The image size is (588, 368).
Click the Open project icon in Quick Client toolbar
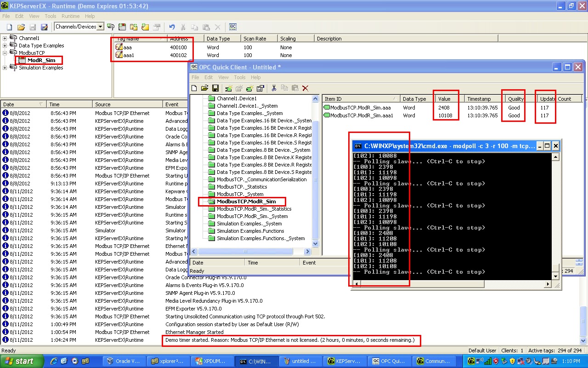coord(204,88)
